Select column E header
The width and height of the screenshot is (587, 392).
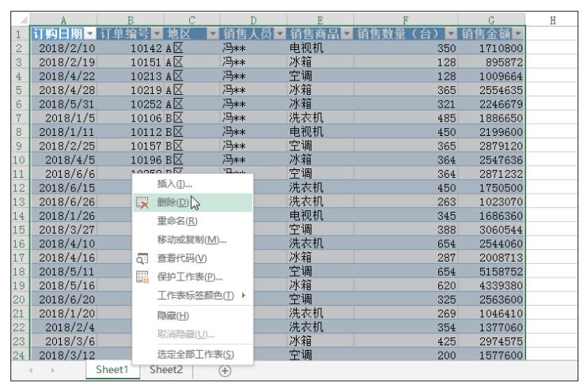pos(320,20)
